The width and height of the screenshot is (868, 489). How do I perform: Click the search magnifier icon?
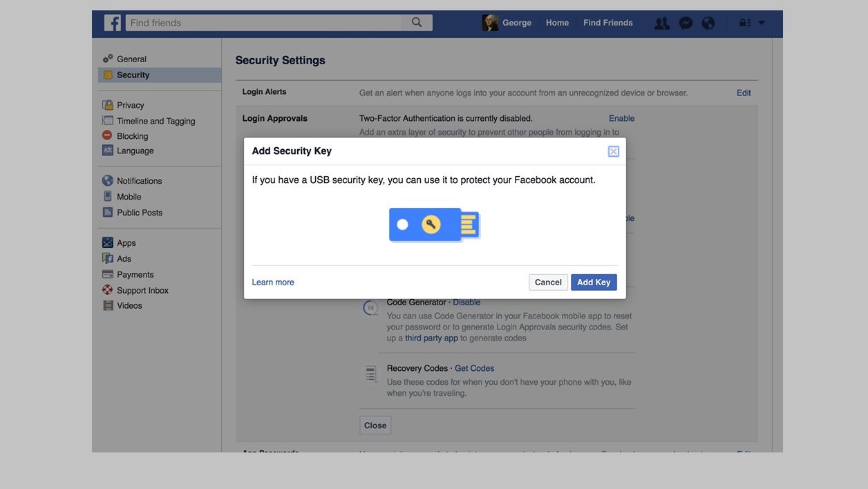pyautogui.click(x=417, y=23)
